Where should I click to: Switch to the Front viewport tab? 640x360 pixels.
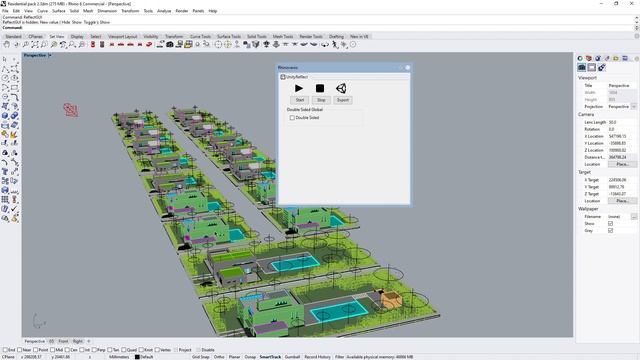(x=63, y=341)
